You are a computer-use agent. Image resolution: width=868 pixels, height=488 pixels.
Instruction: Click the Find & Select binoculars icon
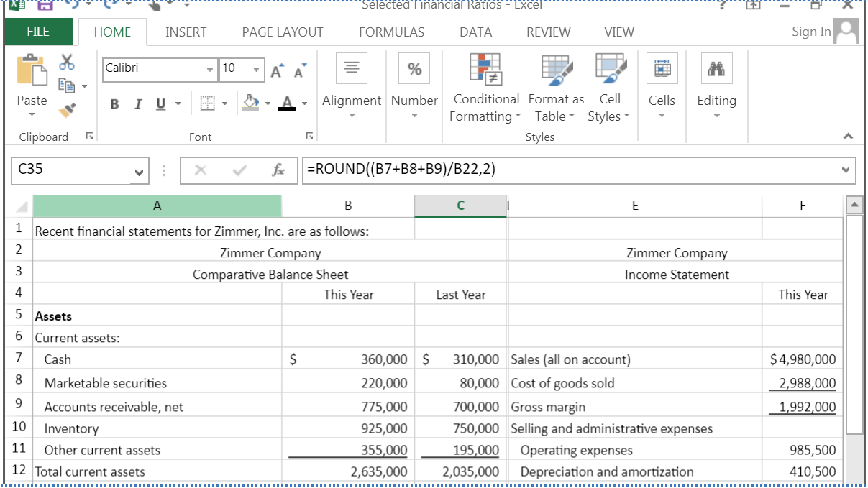[716, 68]
